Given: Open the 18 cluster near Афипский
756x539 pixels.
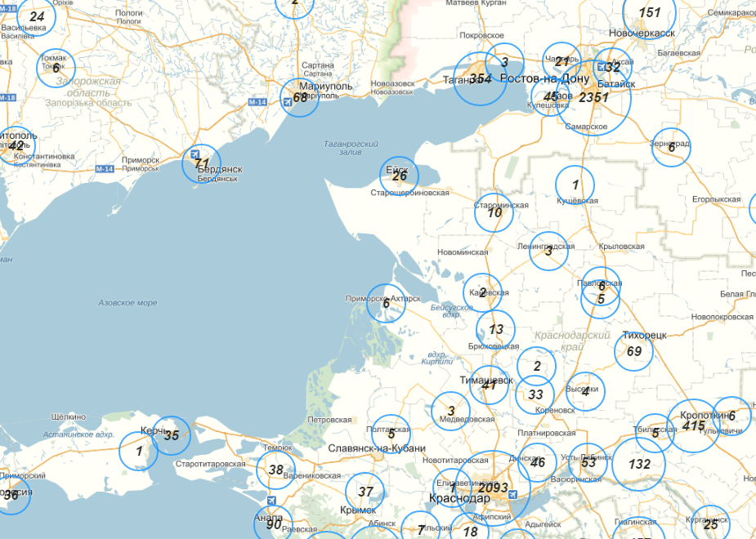Looking at the screenshot, I should click(470, 532).
